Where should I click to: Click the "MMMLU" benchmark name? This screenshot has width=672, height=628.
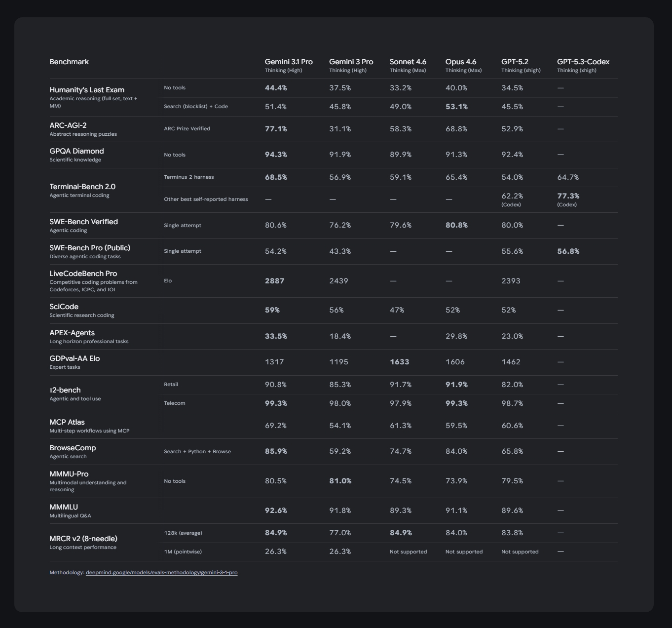(64, 507)
